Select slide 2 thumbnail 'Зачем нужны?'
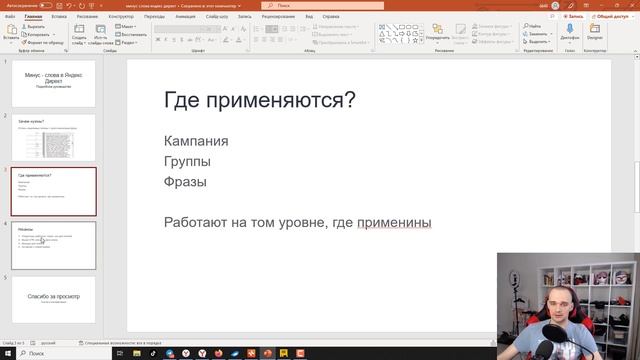 [53, 138]
